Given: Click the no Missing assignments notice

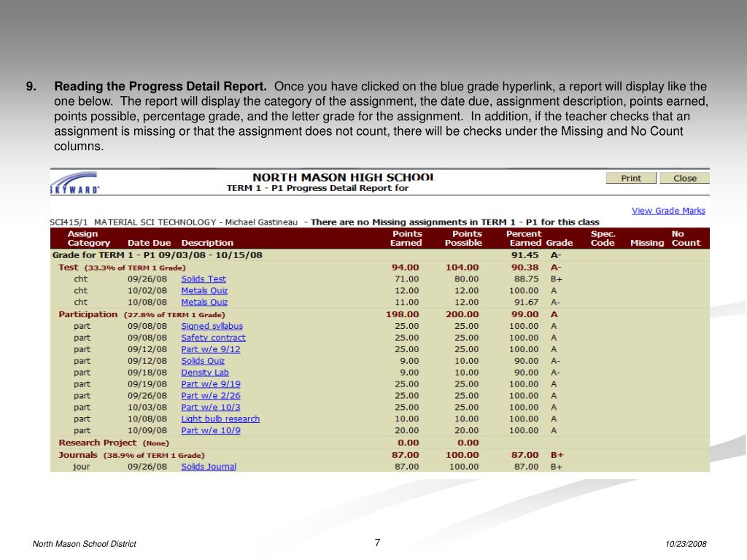Looking at the screenshot, I should [x=455, y=222].
